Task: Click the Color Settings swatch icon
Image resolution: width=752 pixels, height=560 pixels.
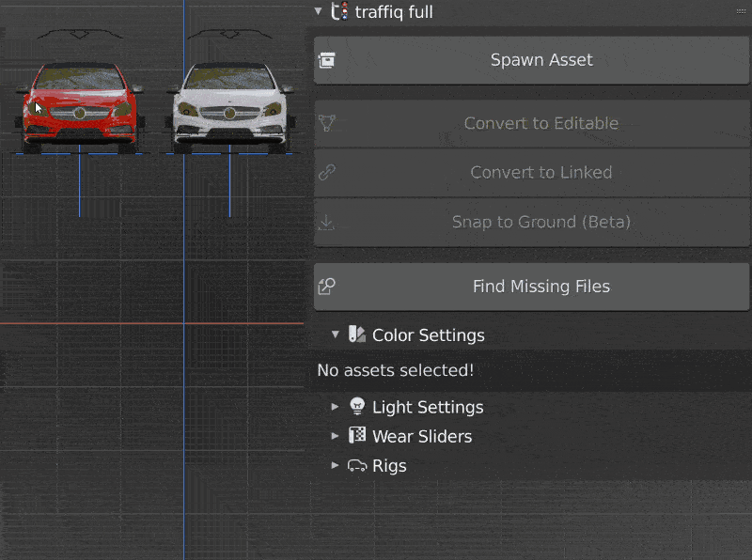Action: click(x=357, y=334)
